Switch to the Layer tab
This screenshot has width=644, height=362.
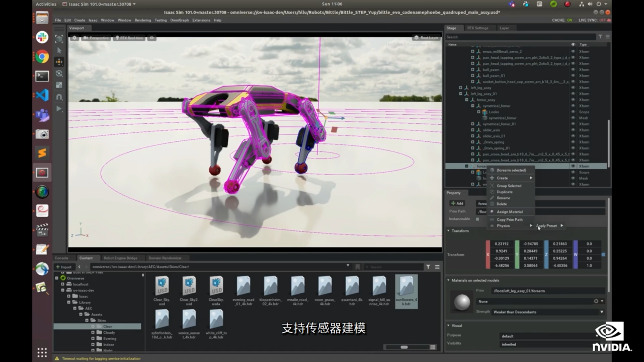point(504,28)
